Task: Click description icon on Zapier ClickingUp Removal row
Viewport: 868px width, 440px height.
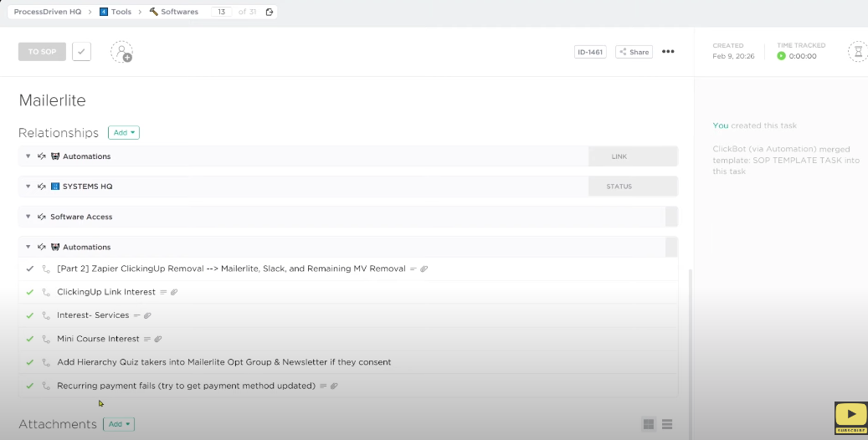Action: click(x=413, y=269)
